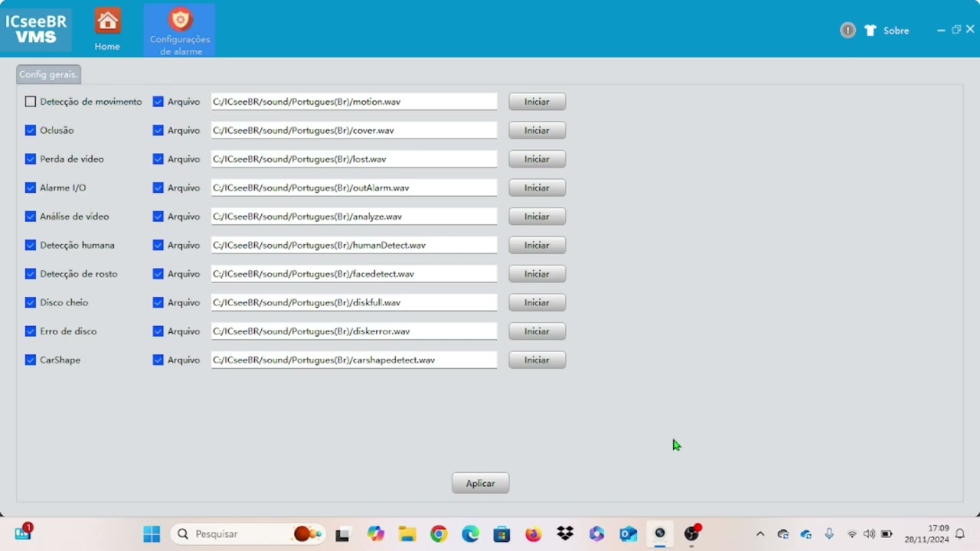This screenshot has height=551, width=980.
Task: Click the taskbar Pesquisar search box
Action: tap(247, 534)
